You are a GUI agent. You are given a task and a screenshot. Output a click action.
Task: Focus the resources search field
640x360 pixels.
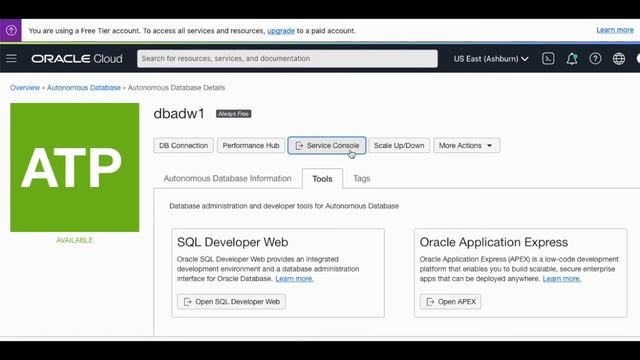click(x=287, y=58)
